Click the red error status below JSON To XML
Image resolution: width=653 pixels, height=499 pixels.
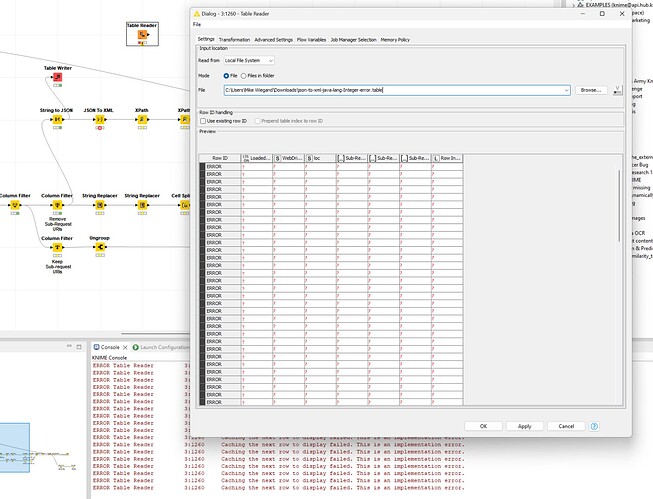(100, 128)
